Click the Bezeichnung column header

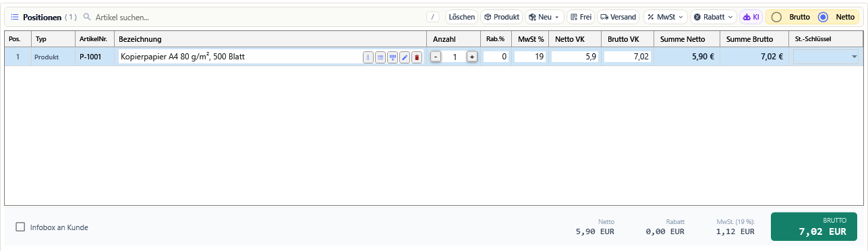pos(270,39)
